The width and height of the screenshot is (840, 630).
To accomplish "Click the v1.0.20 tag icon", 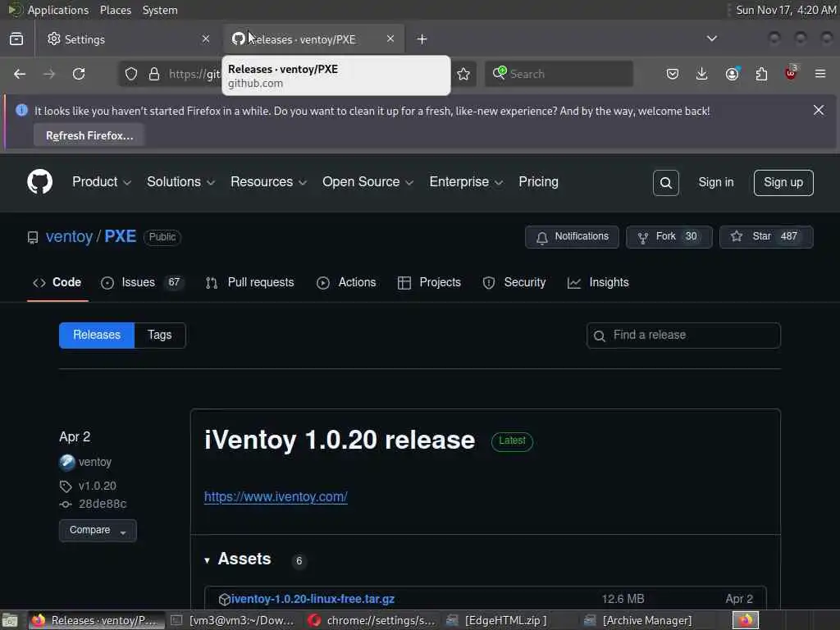I will pos(66,486).
